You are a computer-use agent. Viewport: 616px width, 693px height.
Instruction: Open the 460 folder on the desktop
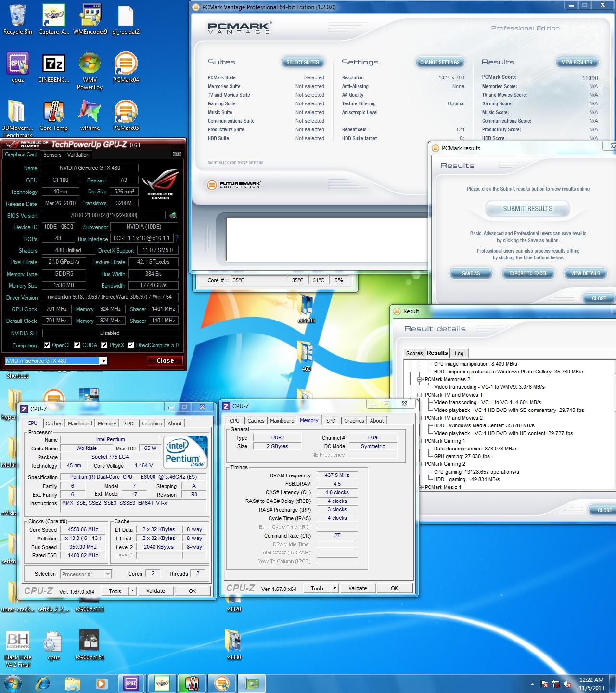pyautogui.click(x=306, y=356)
